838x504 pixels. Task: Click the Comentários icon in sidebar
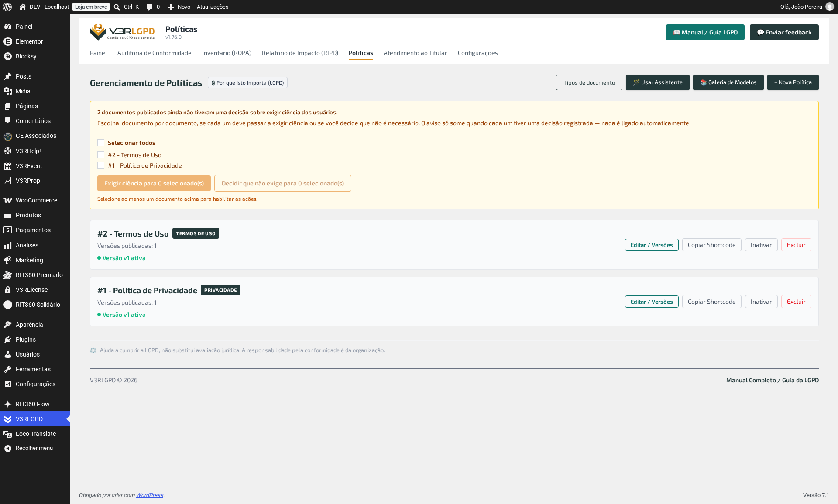point(8,121)
